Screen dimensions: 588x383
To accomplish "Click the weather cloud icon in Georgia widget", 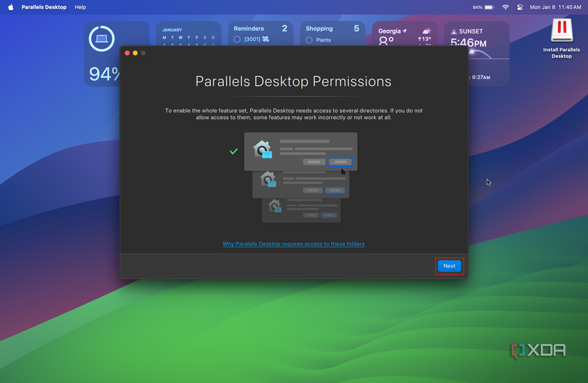I will click(x=426, y=31).
